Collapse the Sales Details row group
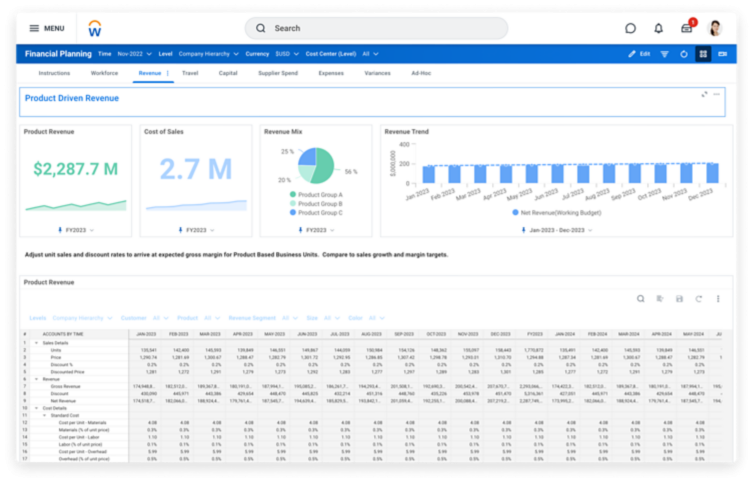Screen dimensions: 753x483 (35, 343)
